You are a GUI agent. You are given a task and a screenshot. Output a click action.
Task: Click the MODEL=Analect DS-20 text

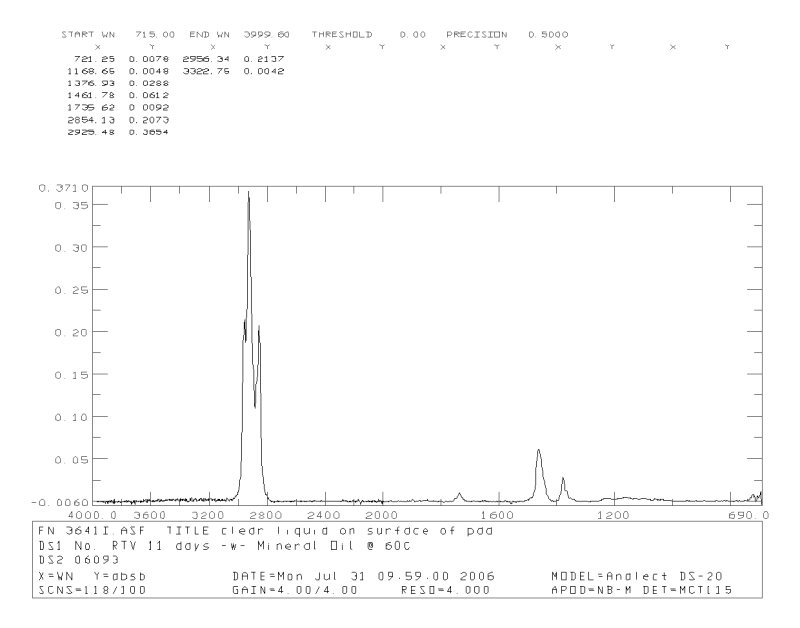point(637,576)
